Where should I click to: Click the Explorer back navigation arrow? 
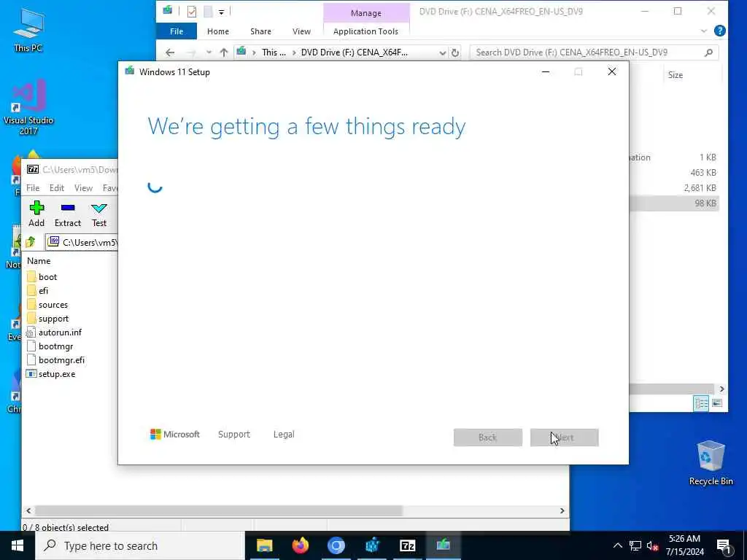click(170, 52)
